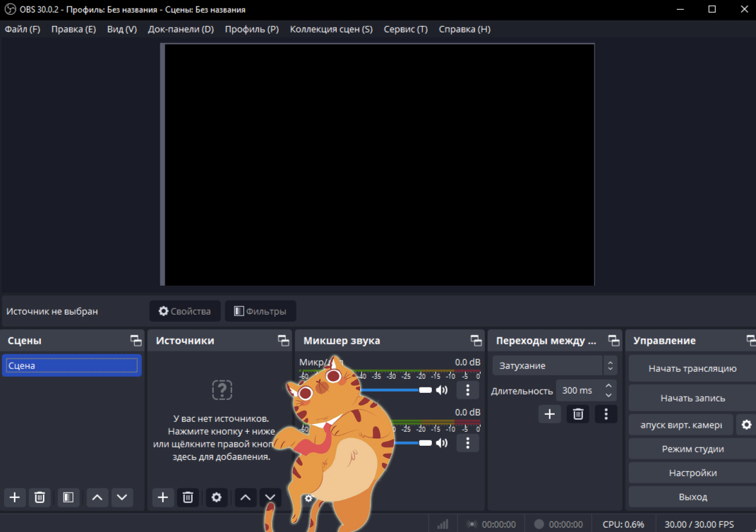Open Настройки from the Управление panel
Screen dimensions: 756x532
(692, 473)
